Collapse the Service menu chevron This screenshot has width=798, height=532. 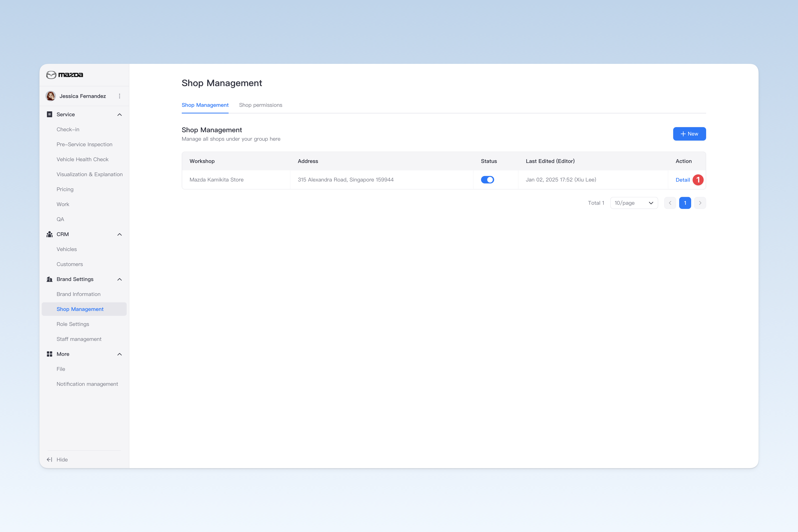pyautogui.click(x=119, y=115)
